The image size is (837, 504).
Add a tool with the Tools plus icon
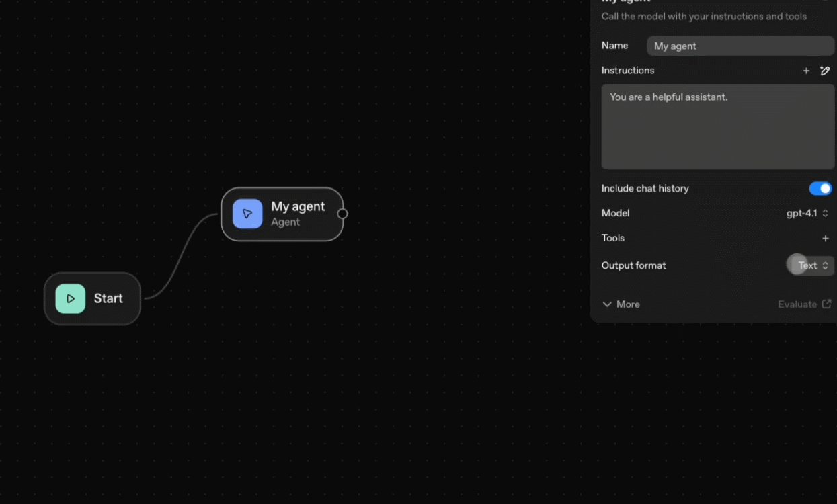click(825, 238)
